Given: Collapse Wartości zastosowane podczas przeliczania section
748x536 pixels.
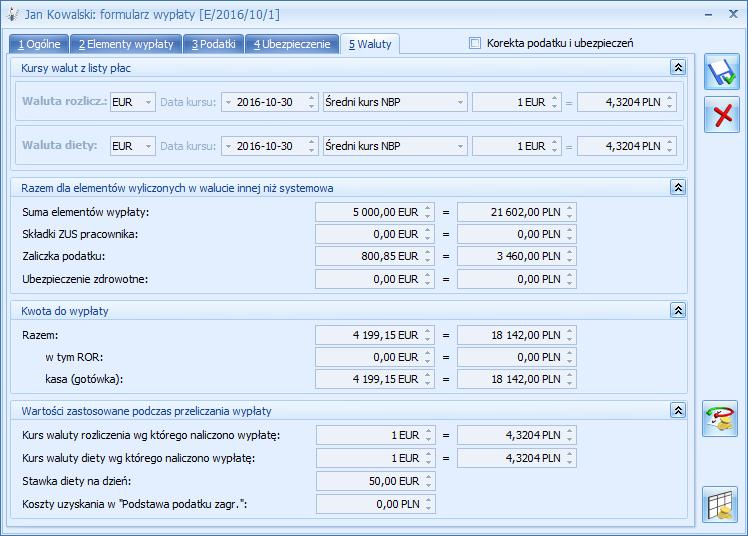Looking at the screenshot, I should click(677, 411).
